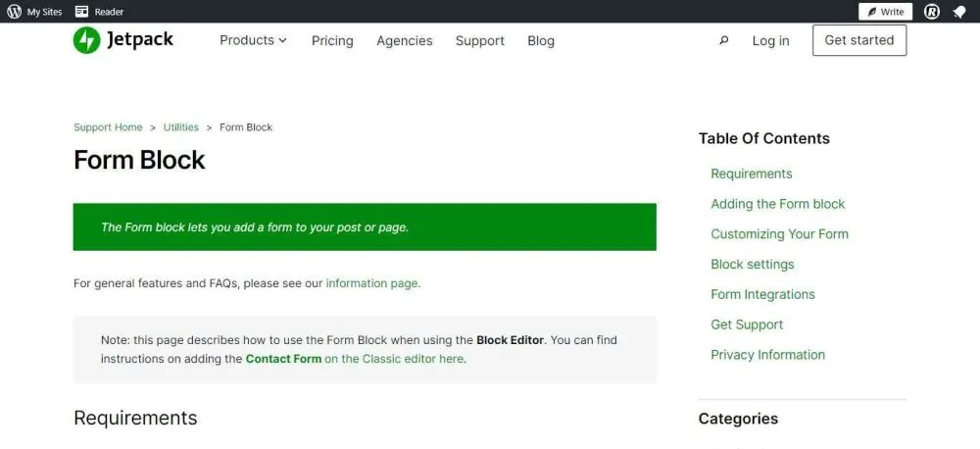
Task: Open the Utilities breadcrumb link
Action: tap(180, 127)
